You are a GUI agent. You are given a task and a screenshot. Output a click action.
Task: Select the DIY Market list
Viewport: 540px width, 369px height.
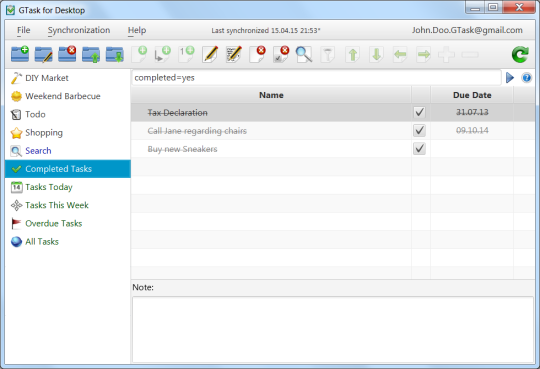68,78
